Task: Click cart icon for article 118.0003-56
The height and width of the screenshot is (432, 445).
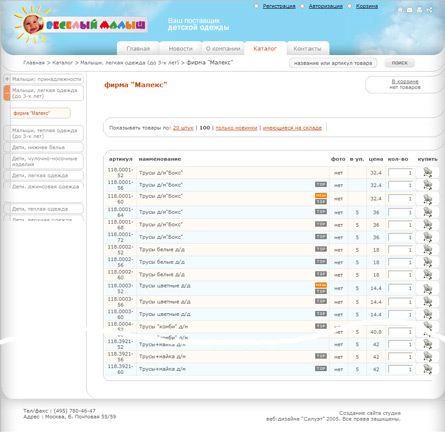Action: [427, 302]
